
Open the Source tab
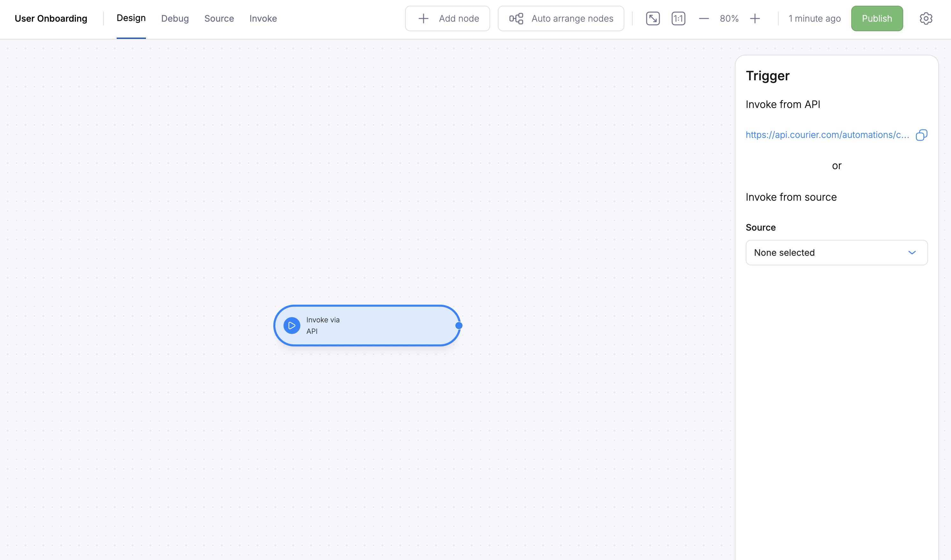(219, 18)
